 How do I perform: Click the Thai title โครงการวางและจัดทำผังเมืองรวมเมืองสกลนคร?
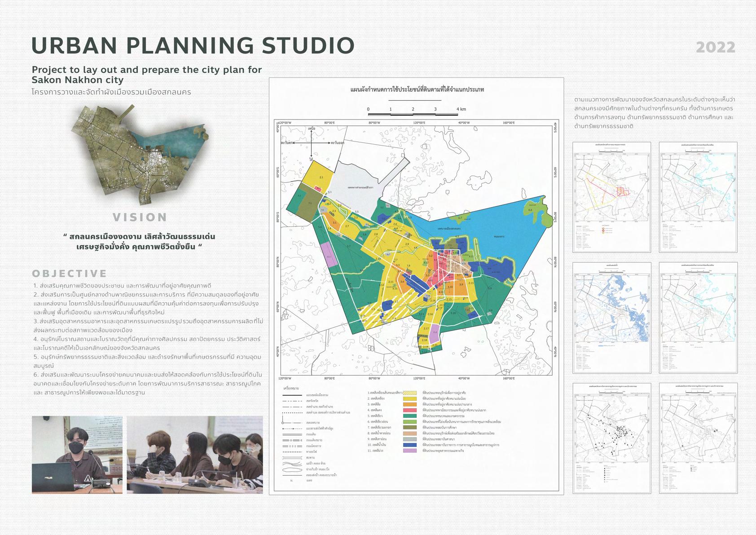[111, 92]
